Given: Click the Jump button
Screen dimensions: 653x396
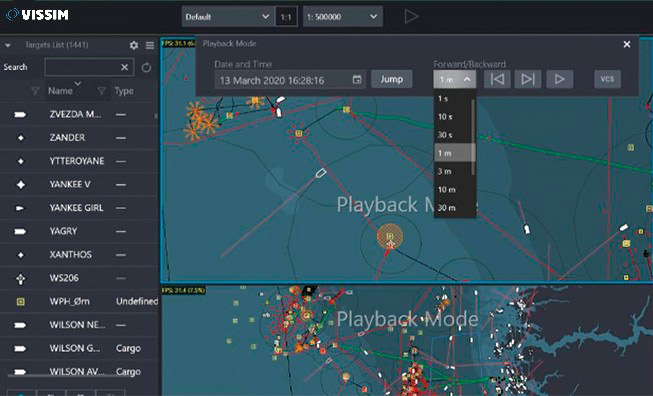Looking at the screenshot, I should pyautogui.click(x=391, y=79).
